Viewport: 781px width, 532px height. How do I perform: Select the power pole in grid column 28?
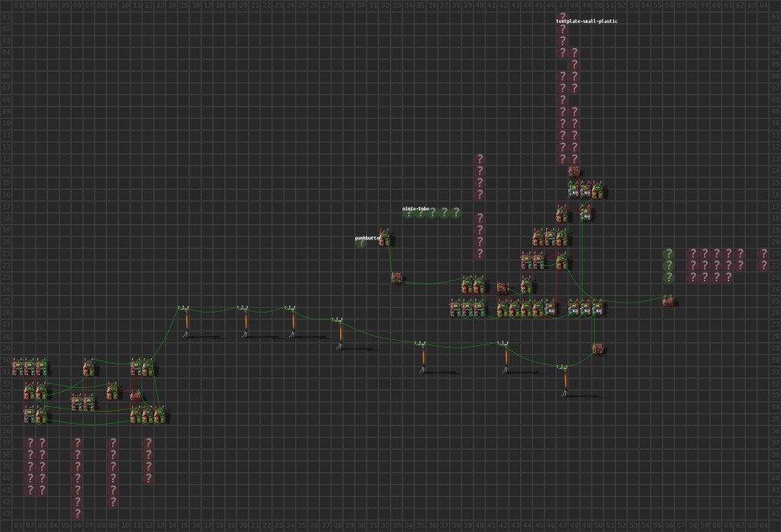tap(339, 333)
